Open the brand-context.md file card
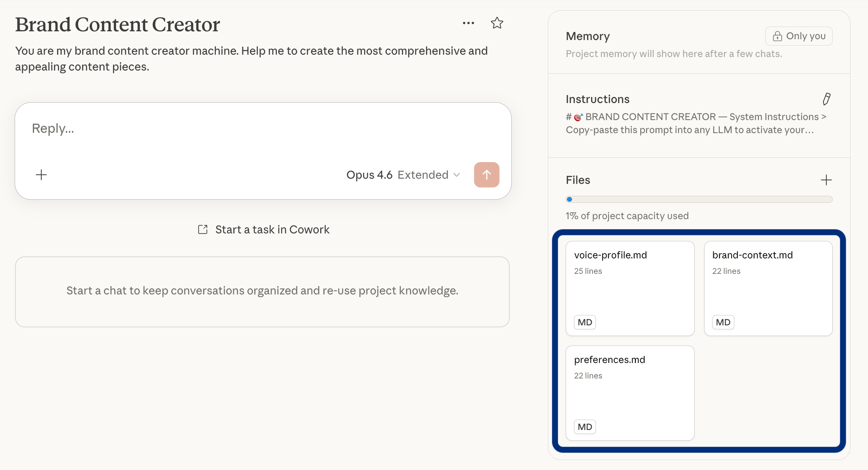The image size is (868, 470). (x=768, y=288)
